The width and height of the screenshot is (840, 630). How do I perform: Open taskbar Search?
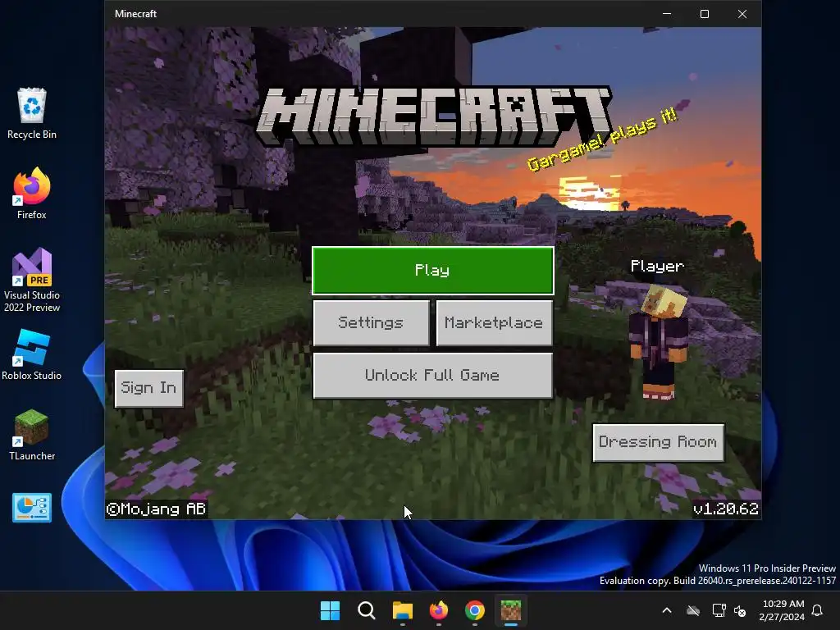pos(367,610)
